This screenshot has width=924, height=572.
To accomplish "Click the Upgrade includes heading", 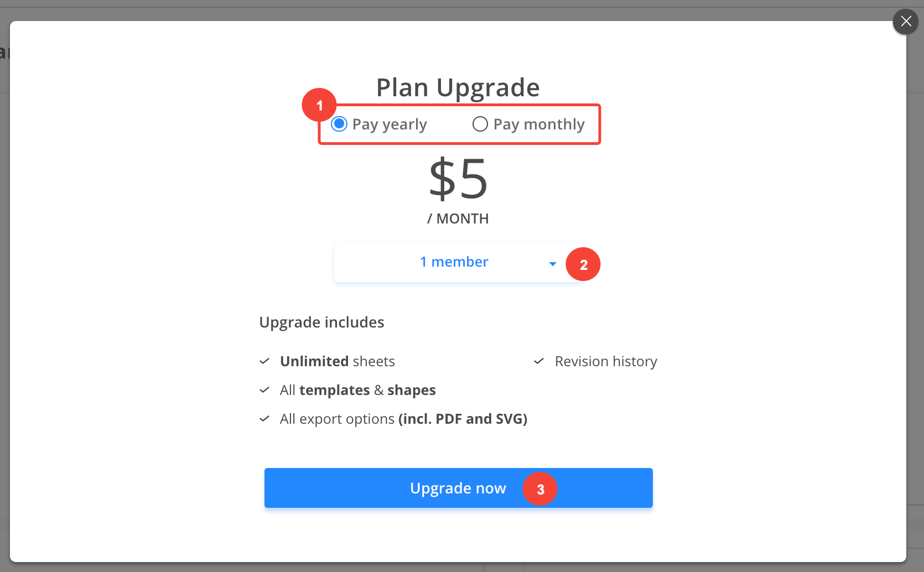I will pos(321,323).
